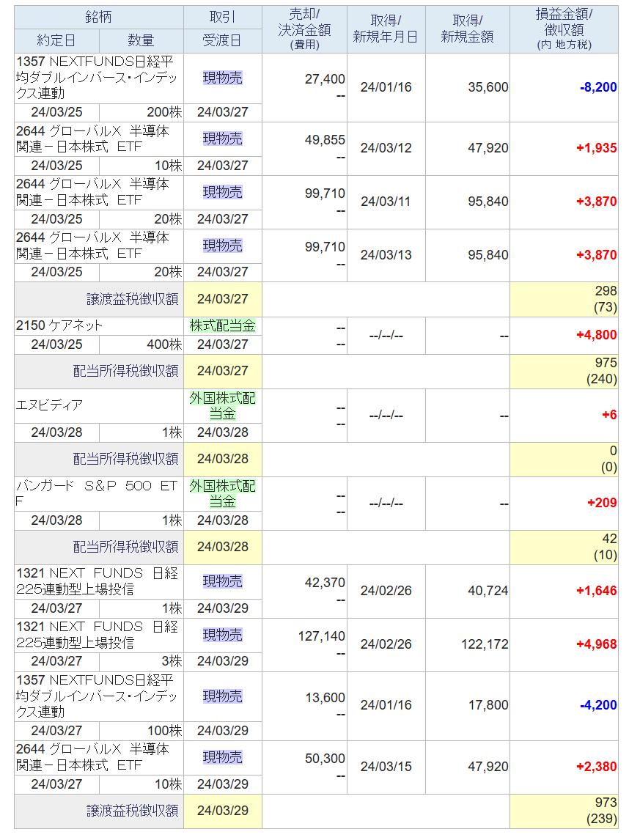Click the 取引 column header
629x840 pixels.
pos(222,17)
